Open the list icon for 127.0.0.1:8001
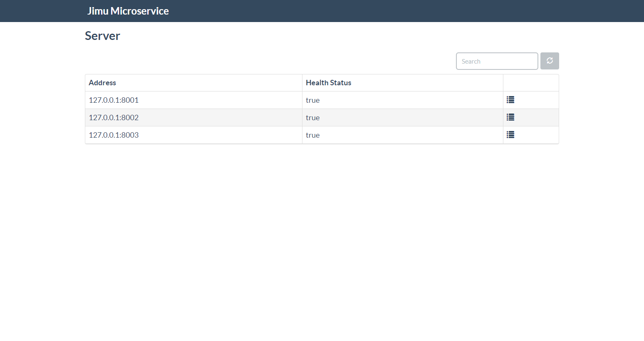The height and width of the screenshot is (341, 644). (510, 100)
